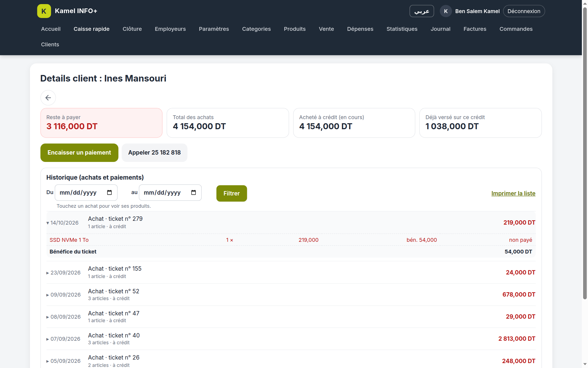The height and width of the screenshot is (368, 588).
Task: Open Employeurs section
Action: (170, 29)
